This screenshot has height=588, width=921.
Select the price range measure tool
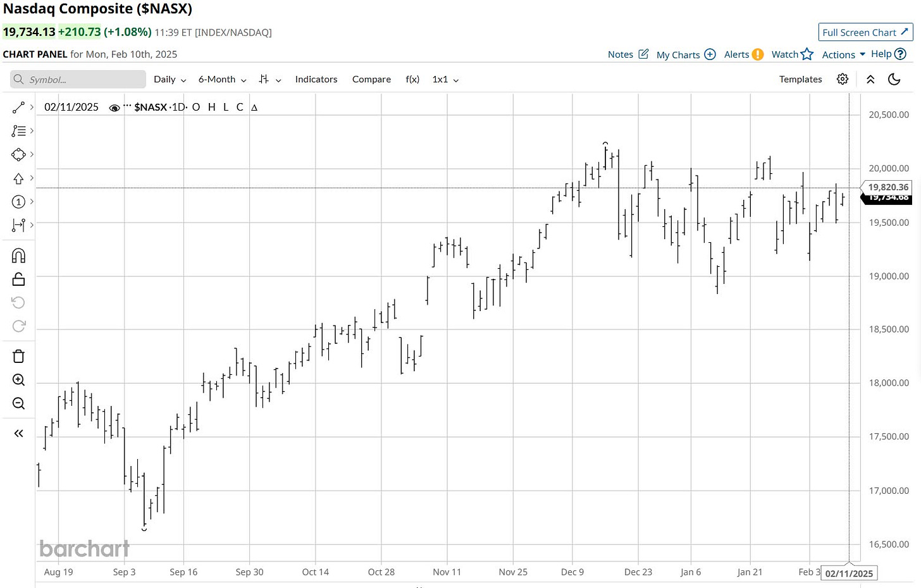tap(18, 224)
